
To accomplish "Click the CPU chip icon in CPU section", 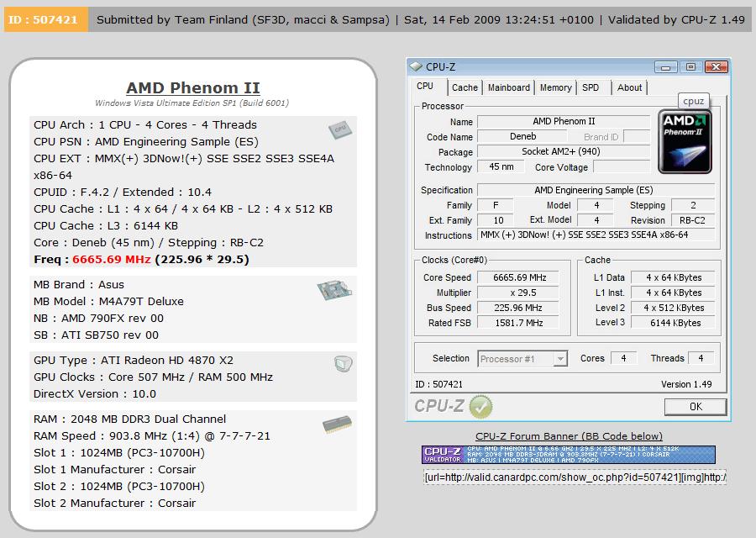I will click(x=340, y=129).
